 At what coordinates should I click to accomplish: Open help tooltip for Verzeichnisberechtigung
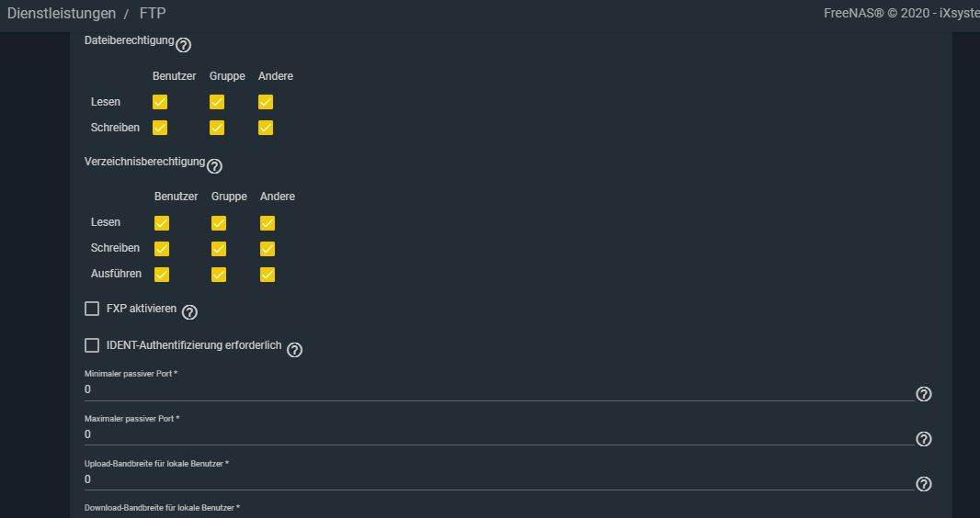tap(214, 166)
